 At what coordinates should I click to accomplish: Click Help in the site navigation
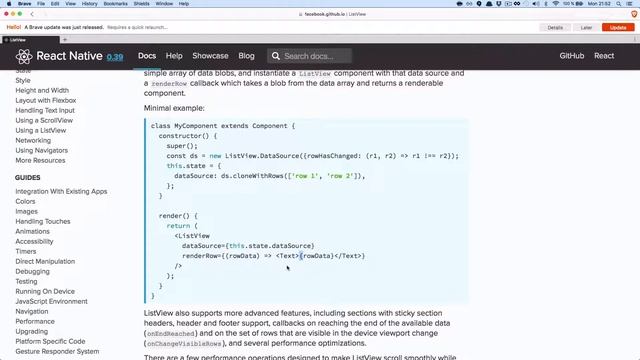174,56
